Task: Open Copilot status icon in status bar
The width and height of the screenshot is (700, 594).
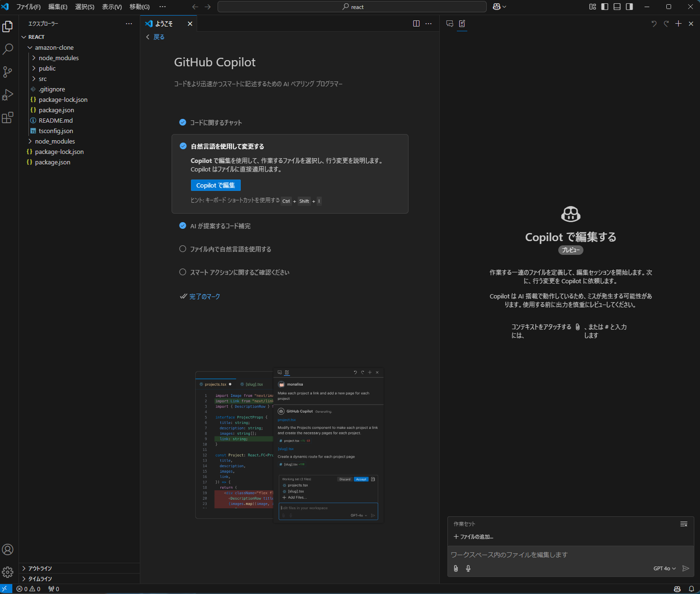Action: pos(677,589)
